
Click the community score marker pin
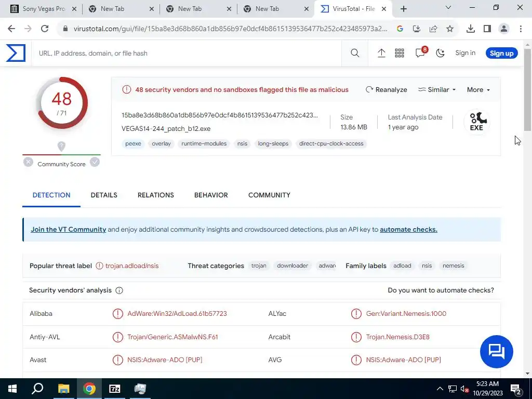pyautogui.click(x=61, y=147)
